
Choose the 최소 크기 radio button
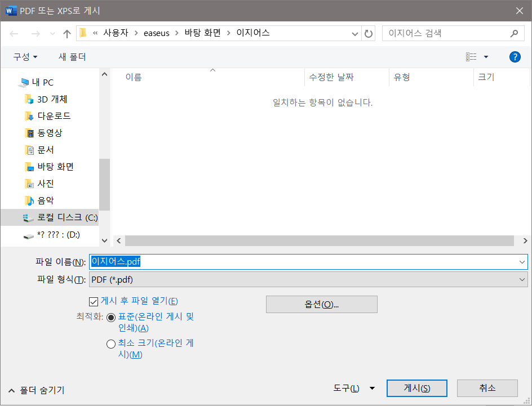point(111,344)
